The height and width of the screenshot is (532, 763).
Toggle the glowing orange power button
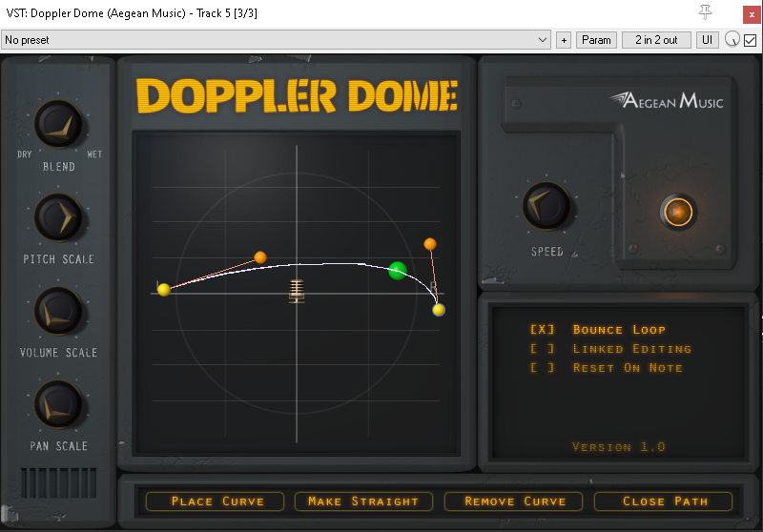[x=678, y=212]
